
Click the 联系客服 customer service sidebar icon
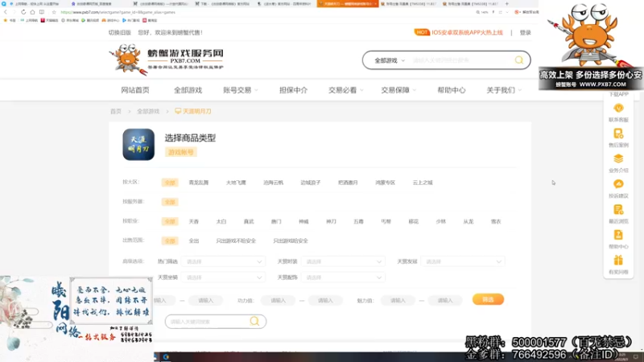click(618, 109)
